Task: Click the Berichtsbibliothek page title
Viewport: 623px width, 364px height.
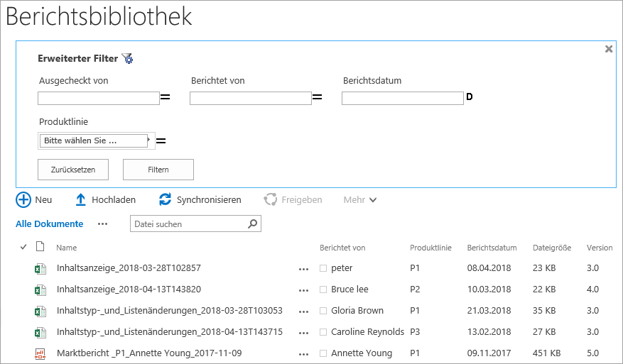Action: [x=99, y=16]
